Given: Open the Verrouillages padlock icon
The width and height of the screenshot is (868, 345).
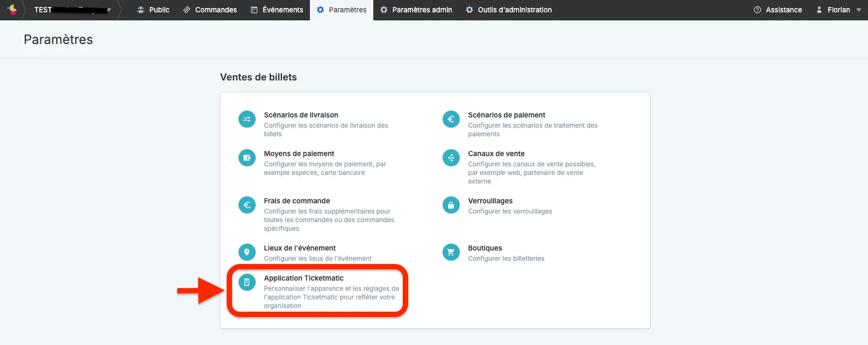Looking at the screenshot, I should tap(451, 205).
